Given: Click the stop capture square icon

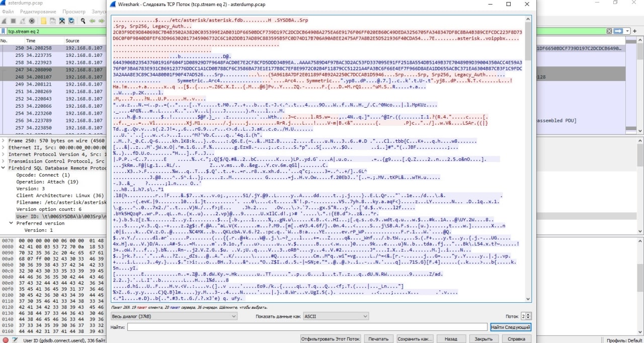Looking at the screenshot, I should click(x=14, y=21).
